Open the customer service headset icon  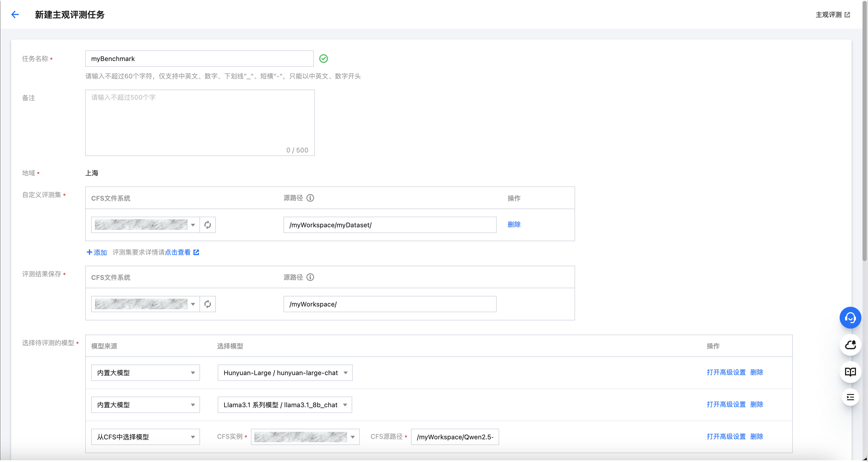(850, 318)
